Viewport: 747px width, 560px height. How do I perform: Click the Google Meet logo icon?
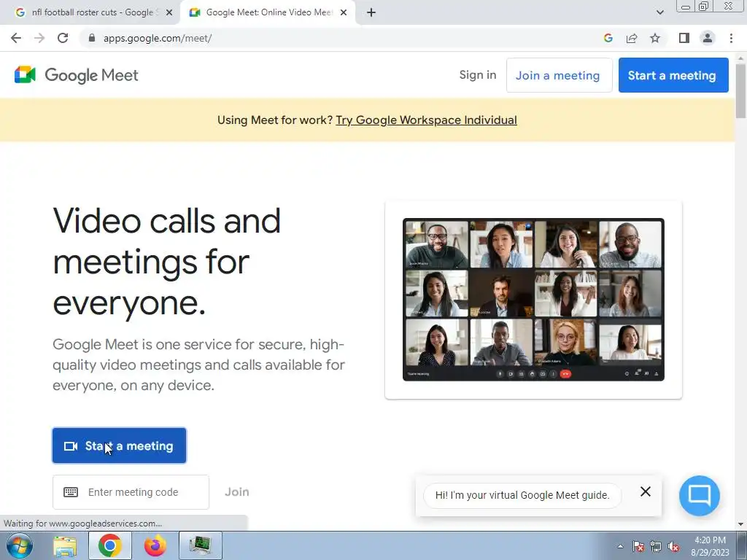(x=26, y=75)
